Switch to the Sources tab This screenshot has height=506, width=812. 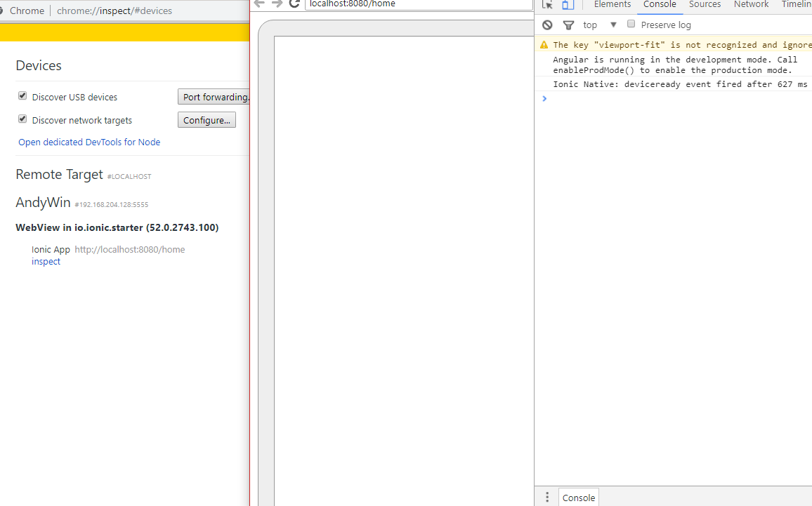tap(705, 4)
